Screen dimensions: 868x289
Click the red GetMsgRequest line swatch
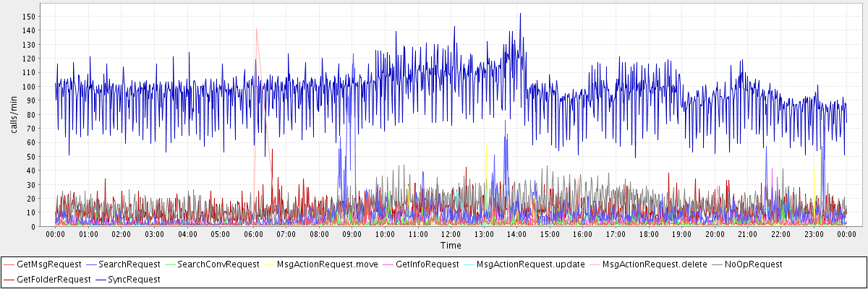click(9, 264)
